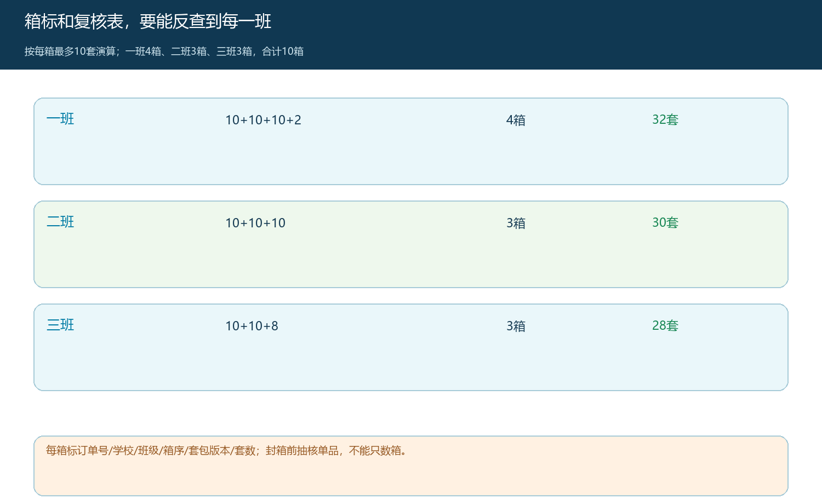Viewport: 822px width, 504px height.
Task: Select the 三班 label
Action: coord(60,325)
